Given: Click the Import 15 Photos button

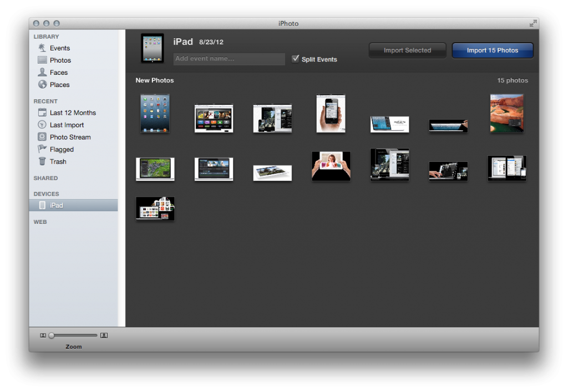Looking at the screenshot, I should pos(493,50).
